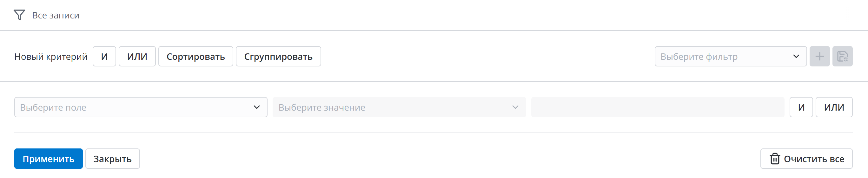Open the Выберите поле dropdown
Viewport: 868px width, 178px height.
[x=135, y=107]
